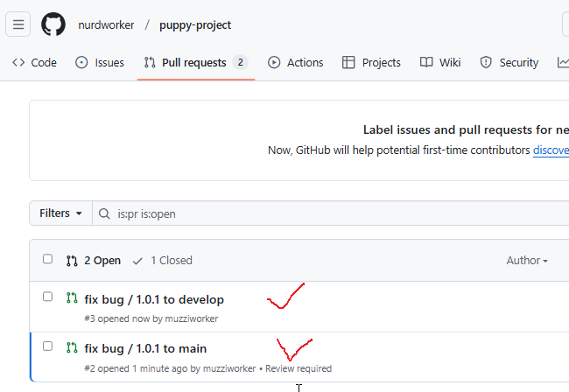Viewport: 569px width, 392px height.
Task: Open the hamburger navigation menu
Action: [x=18, y=24]
